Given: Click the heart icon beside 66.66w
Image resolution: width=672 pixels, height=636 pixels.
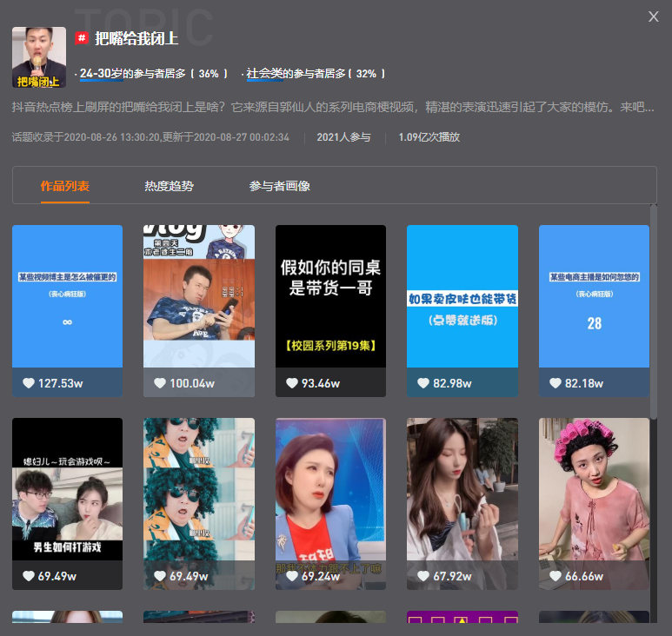Looking at the screenshot, I should tap(556, 576).
